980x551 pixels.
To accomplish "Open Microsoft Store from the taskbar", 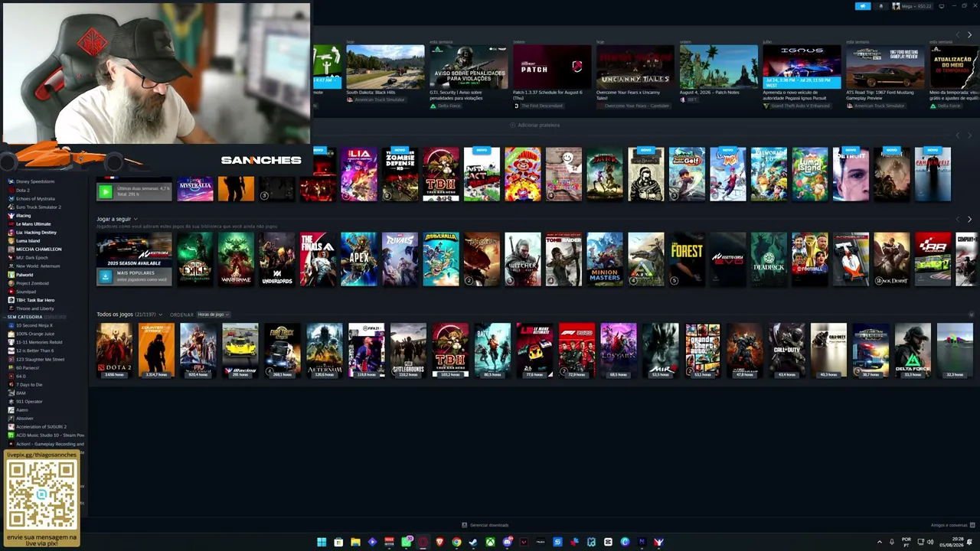I will pyautogui.click(x=338, y=542).
